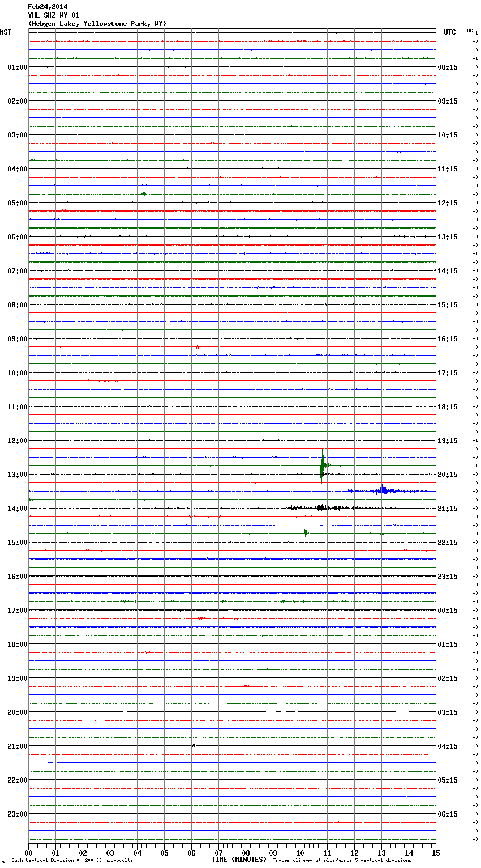Click the 18:00 MST time label
481x868 pixels.
pos(17,644)
